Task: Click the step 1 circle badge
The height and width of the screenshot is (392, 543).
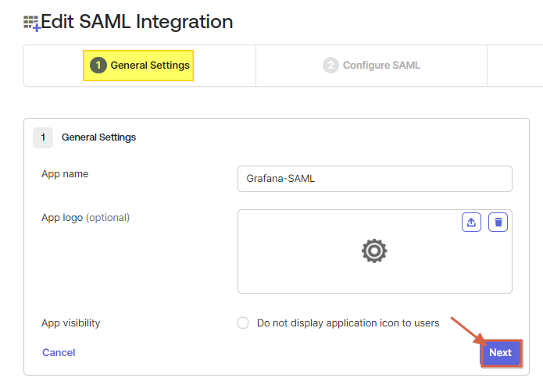Action: pyautogui.click(x=98, y=66)
